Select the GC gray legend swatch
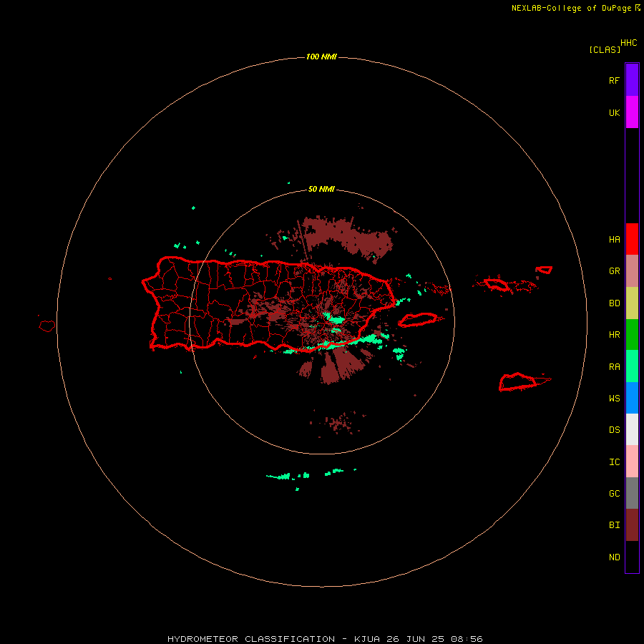Image resolution: width=644 pixels, height=644 pixels. pyautogui.click(x=632, y=493)
